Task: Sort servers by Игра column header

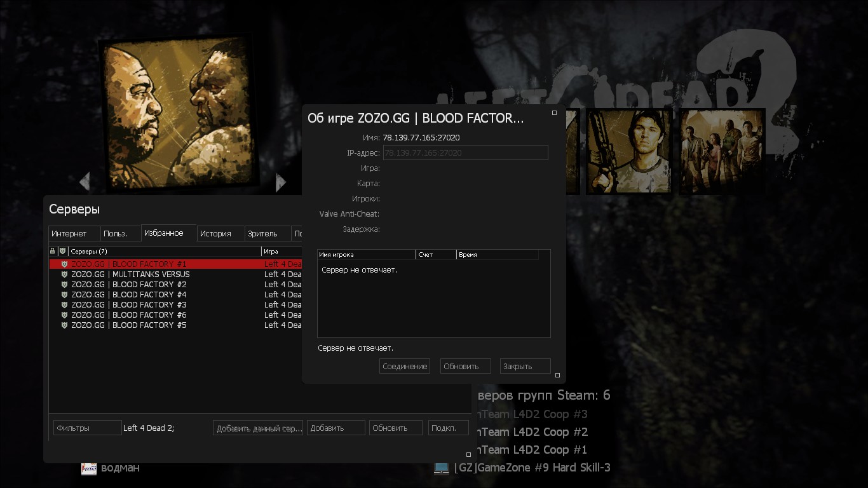Action: pos(281,251)
